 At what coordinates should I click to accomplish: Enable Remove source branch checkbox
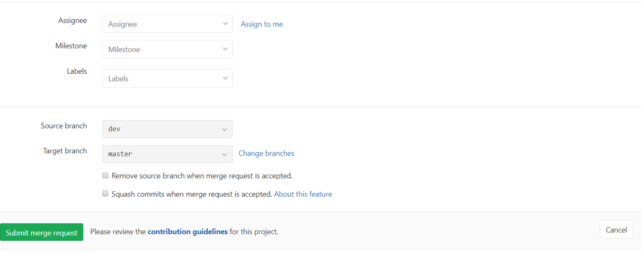coord(105,176)
